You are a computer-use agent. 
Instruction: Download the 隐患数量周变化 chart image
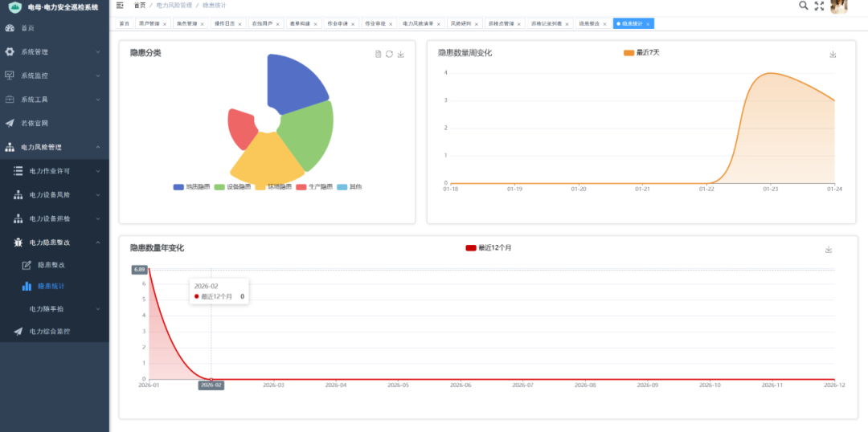click(x=833, y=55)
